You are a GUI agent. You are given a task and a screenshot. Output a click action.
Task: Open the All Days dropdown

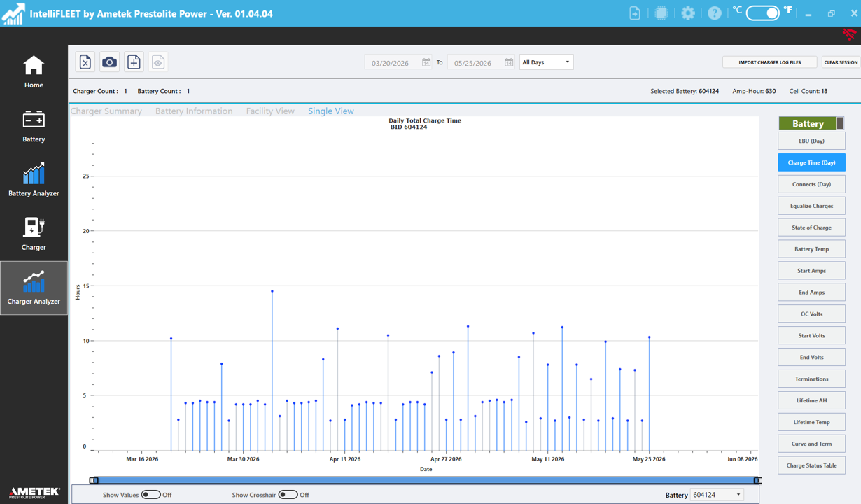(546, 62)
